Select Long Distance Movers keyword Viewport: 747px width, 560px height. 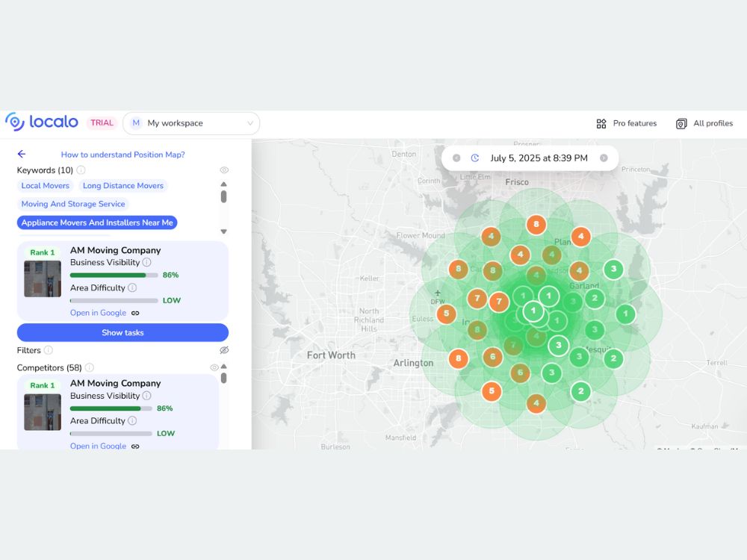[123, 186]
